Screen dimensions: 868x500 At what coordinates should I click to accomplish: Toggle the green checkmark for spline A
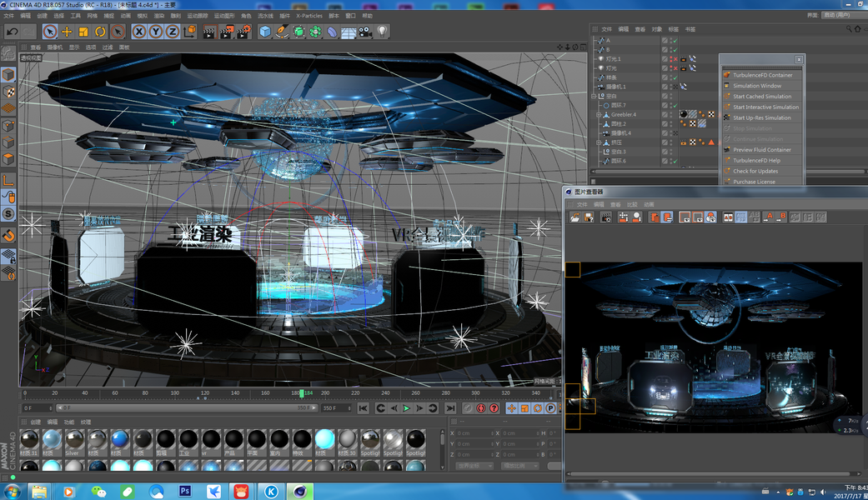point(675,41)
